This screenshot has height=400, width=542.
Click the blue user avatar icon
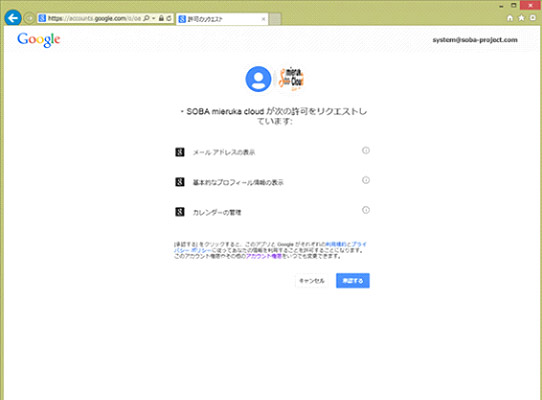258,79
